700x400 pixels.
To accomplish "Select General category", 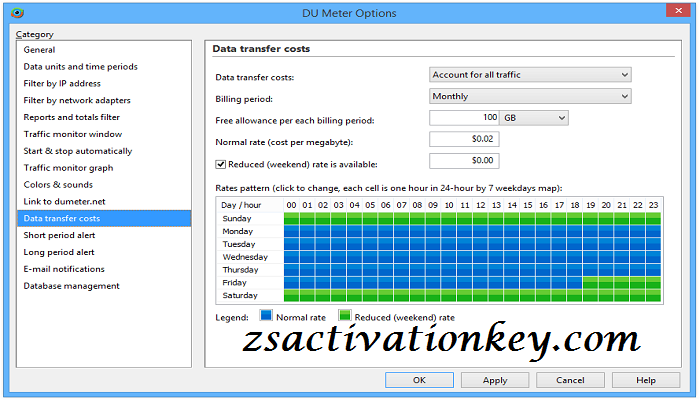I will pyautogui.click(x=104, y=50).
